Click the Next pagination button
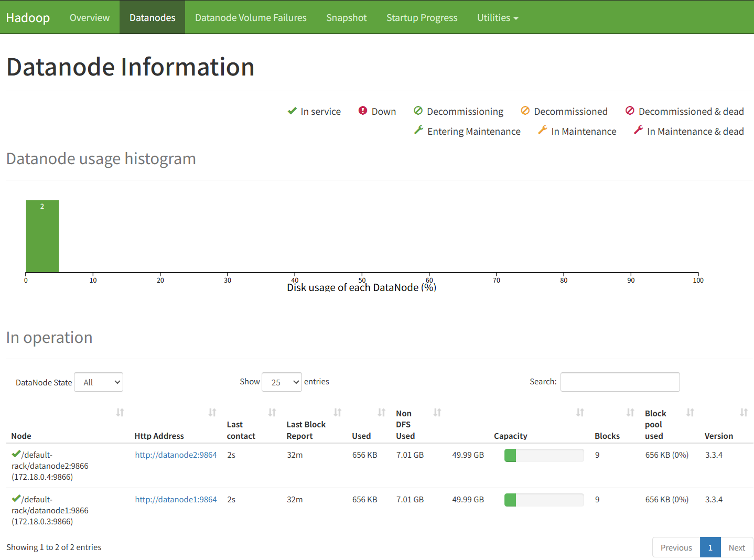 coord(737,547)
